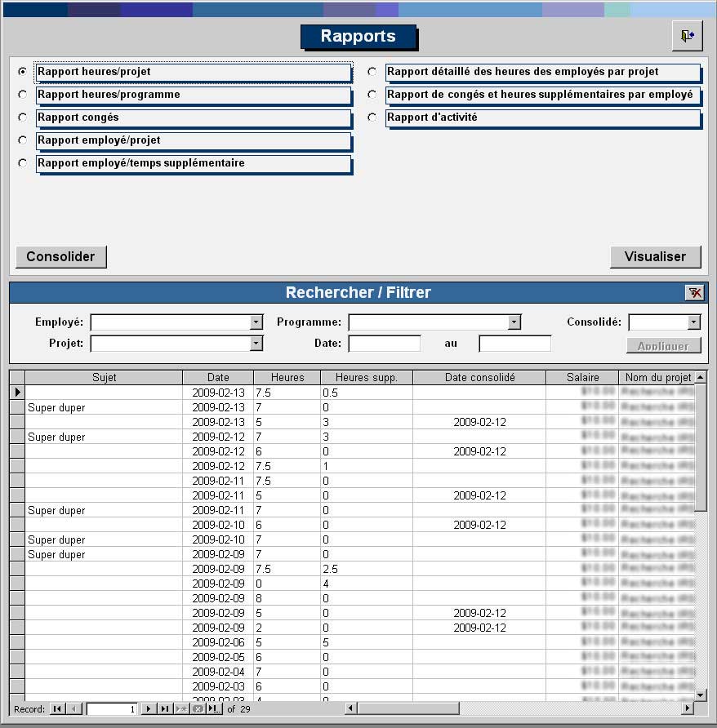The width and height of the screenshot is (717, 728).
Task: Click the Heures cell showing 8
Action: click(x=287, y=598)
